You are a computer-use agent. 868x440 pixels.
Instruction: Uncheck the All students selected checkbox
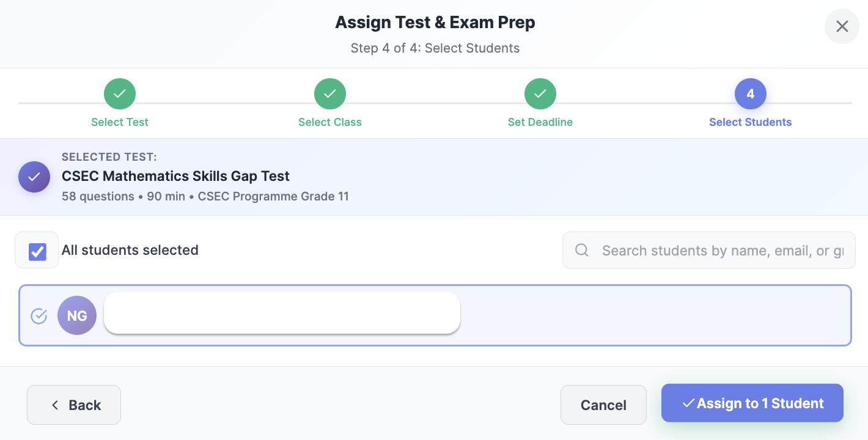[x=37, y=251]
